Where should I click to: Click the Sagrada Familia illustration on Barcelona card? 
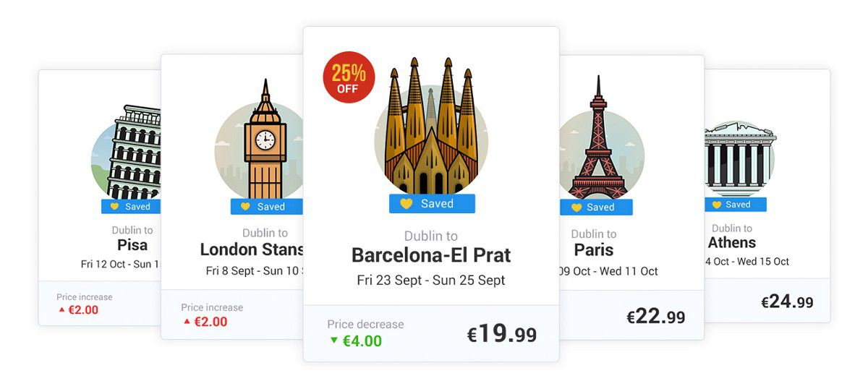[x=431, y=130]
